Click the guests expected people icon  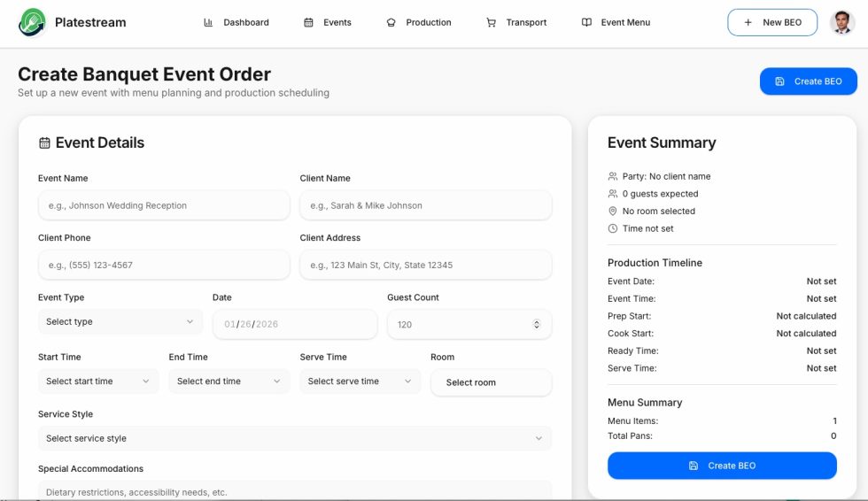click(612, 194)
